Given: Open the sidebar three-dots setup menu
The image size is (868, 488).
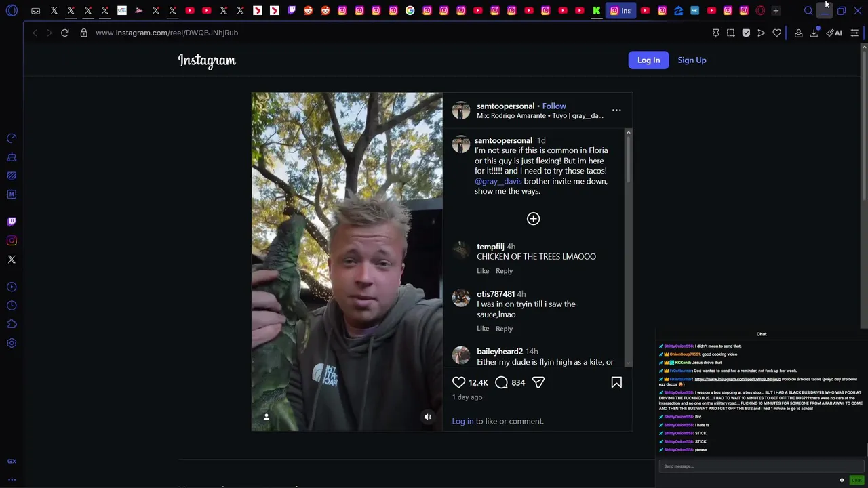Looking at the screenshot, I should (12, 480).
